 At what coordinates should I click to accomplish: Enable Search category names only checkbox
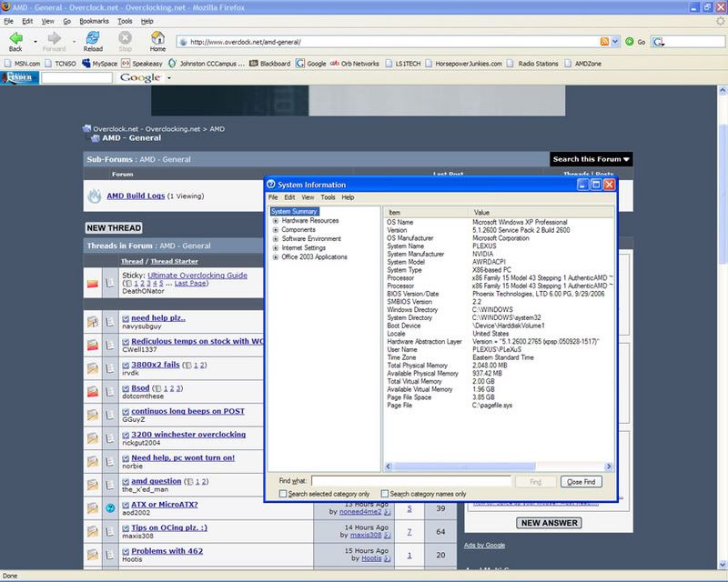click(384, 494)
